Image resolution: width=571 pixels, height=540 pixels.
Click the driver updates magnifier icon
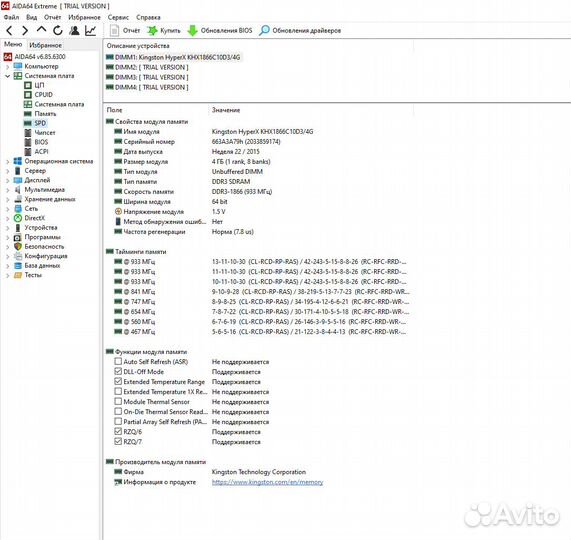264,30
